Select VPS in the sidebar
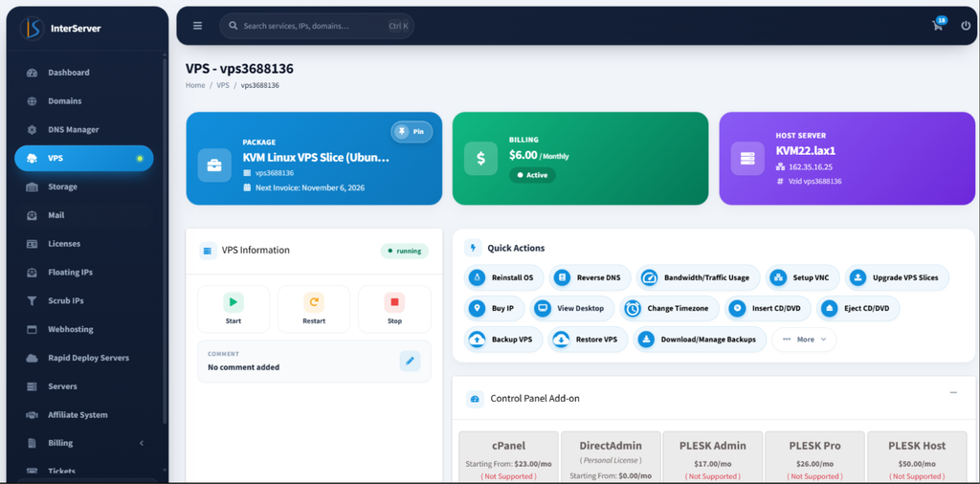 (x=84, y=158)
